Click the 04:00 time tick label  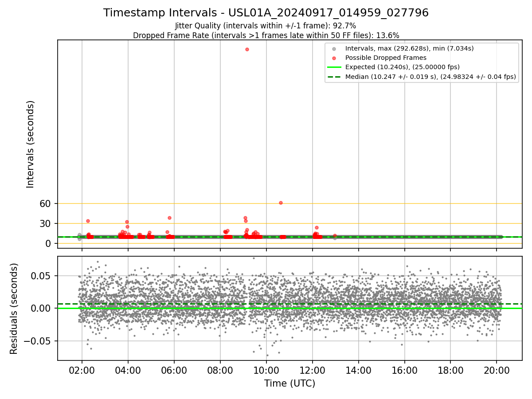[x=128, y=370]
